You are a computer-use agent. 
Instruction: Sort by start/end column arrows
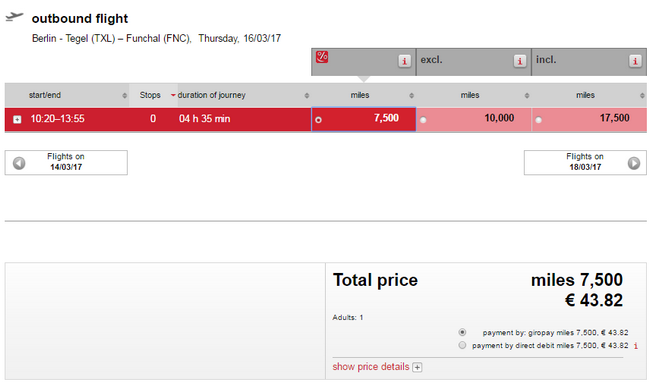(x=124, y=95)
